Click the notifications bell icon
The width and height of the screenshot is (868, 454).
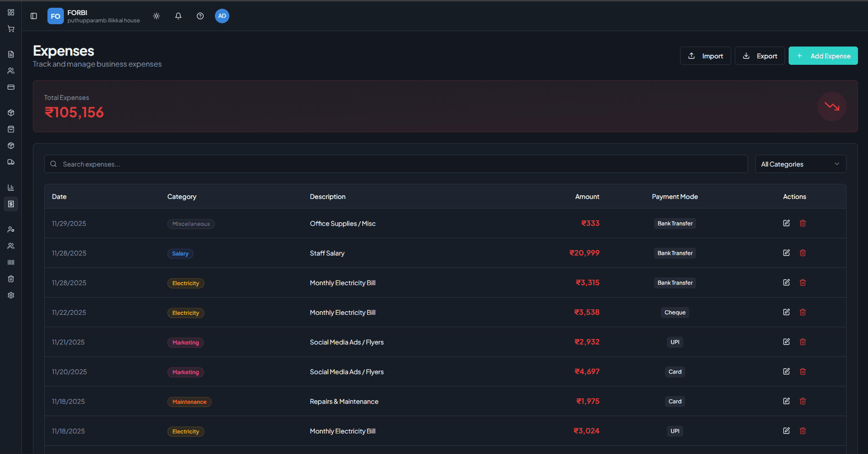178,16
